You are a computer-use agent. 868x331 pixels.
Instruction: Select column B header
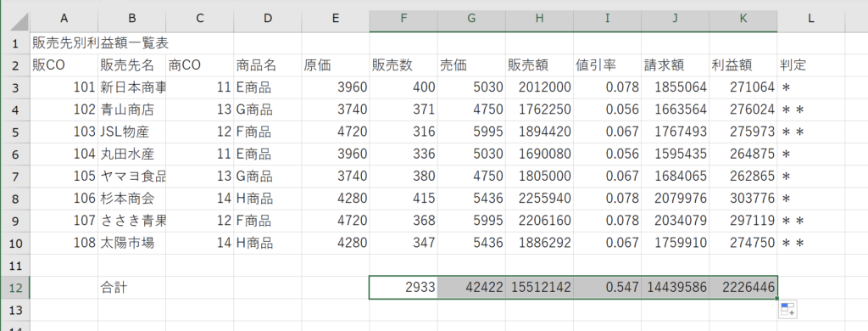pos(131,19)
